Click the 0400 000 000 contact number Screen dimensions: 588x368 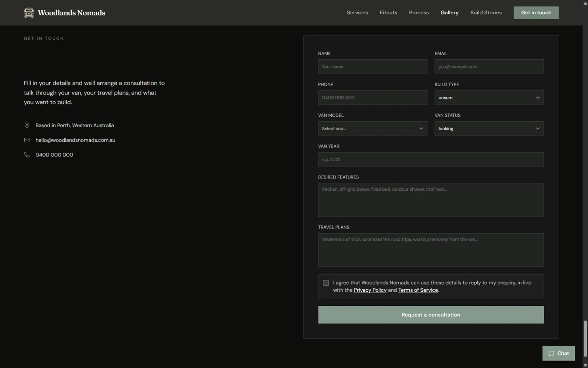54,155
